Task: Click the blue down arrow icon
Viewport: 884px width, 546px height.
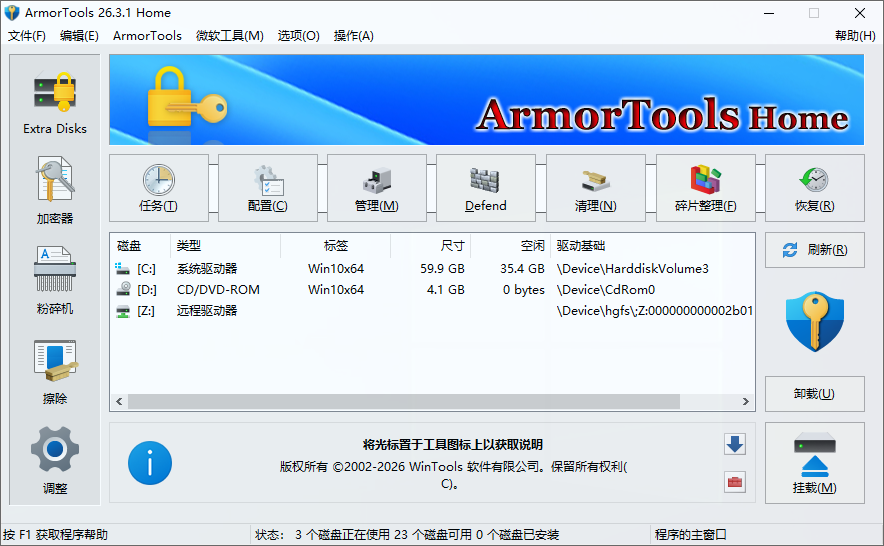Action: [x=735, y=444]
